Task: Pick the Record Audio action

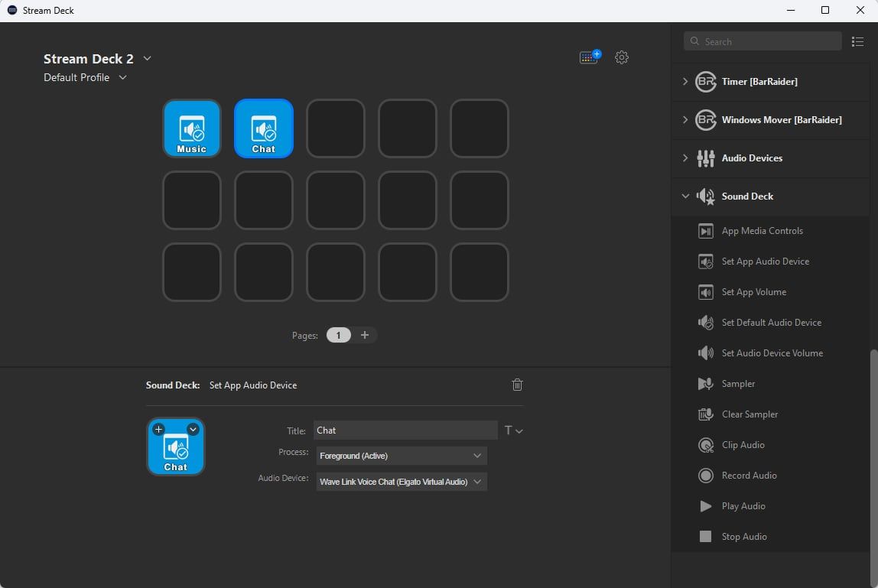Action: click(x=749, y=476)
